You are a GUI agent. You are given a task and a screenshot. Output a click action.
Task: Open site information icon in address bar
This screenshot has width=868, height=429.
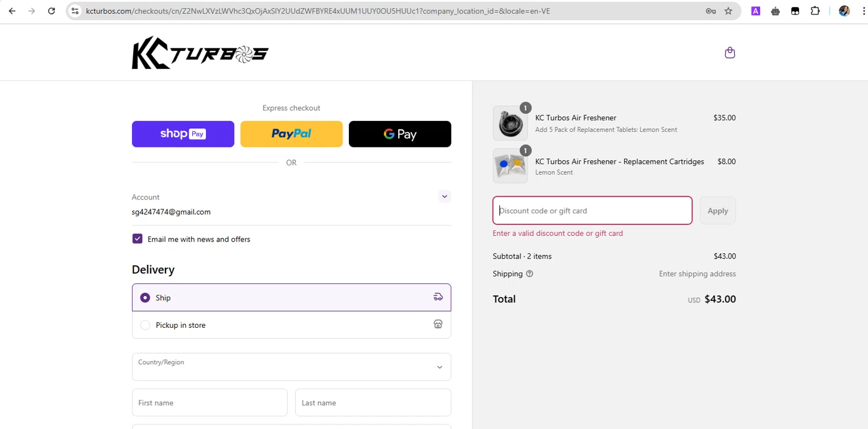click(x=75, y=11)
